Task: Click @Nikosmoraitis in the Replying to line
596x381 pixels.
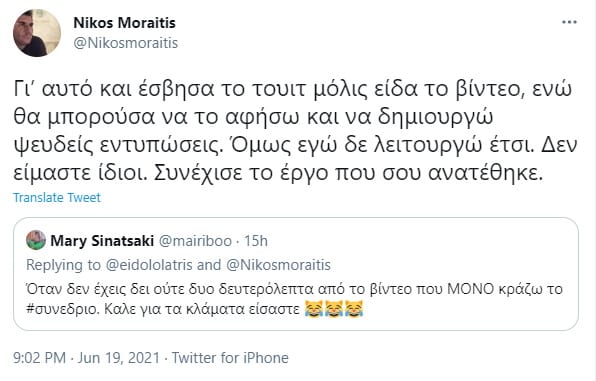Action: click(278, 265)
